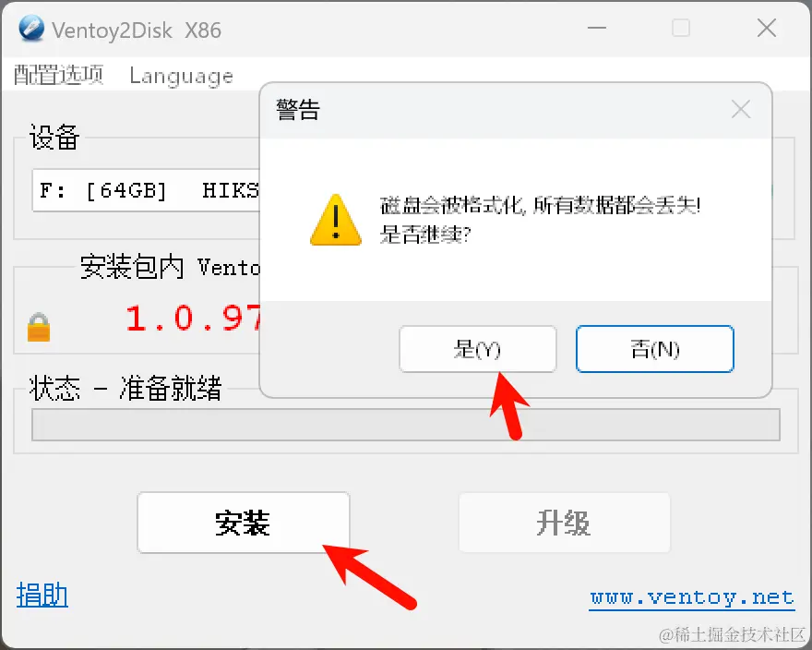This screenshot has height=650, width=812.
Task: Click the yellow warning triangle icon
Action: click(336, 220)
